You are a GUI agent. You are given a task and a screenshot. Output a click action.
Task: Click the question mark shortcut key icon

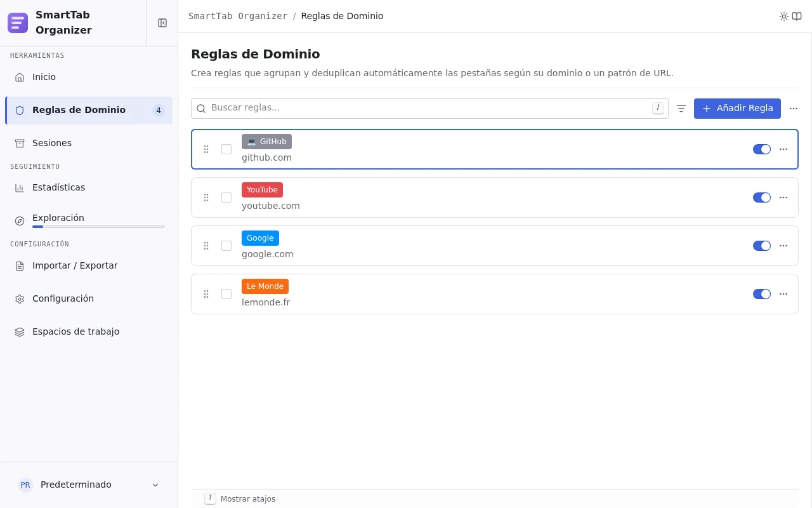tap(210, 498)
